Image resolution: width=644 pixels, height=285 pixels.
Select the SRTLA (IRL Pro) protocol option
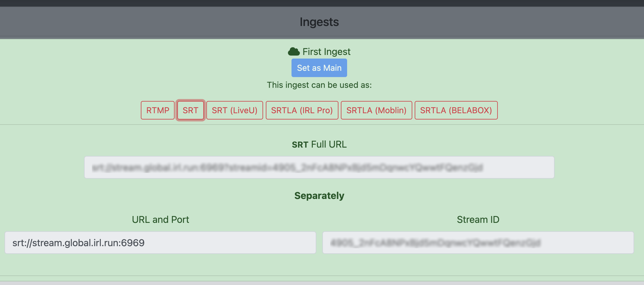(x=302, y=110)
